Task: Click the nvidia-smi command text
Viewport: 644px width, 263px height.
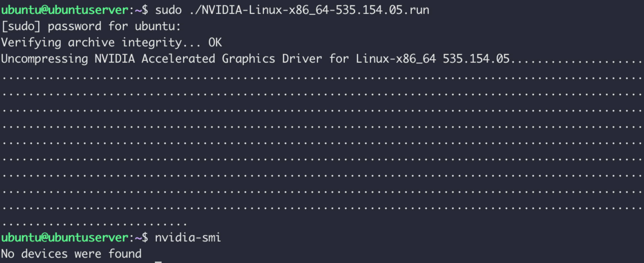Action: [x=188, y=238]
